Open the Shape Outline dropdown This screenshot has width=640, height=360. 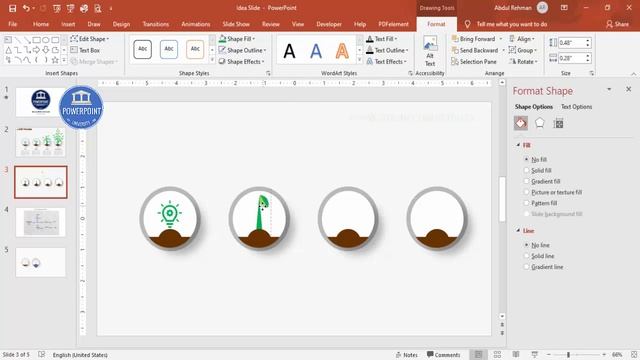point(242,50)
